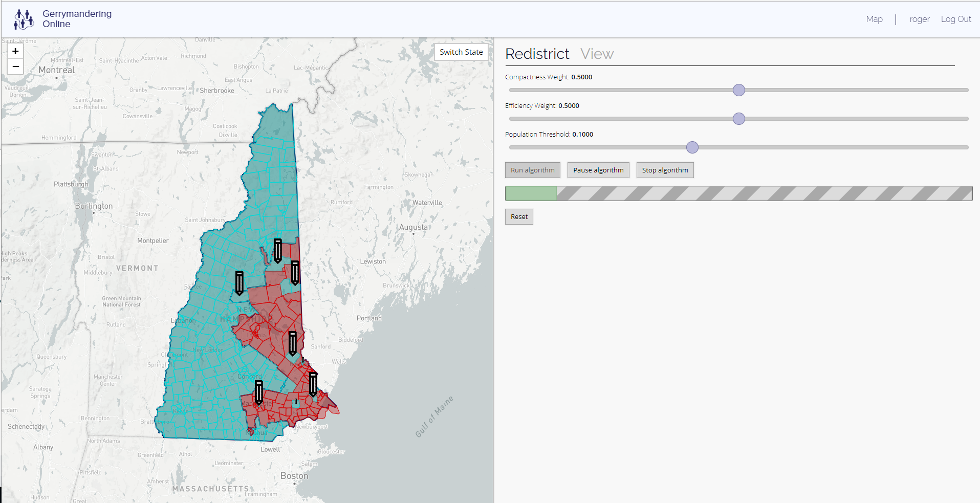
Task: Click the Run algorithm button
Action: coord(533,170)
